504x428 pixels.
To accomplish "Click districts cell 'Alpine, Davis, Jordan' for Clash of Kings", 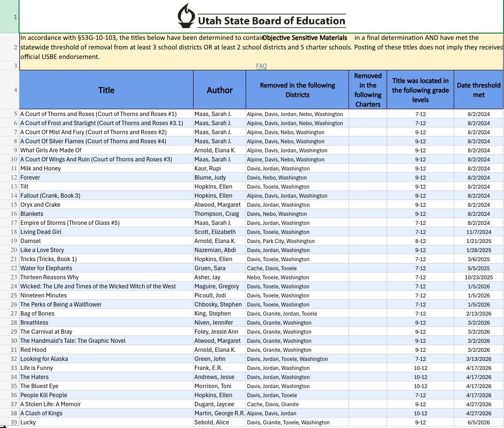I will click(x=297, y=413).
